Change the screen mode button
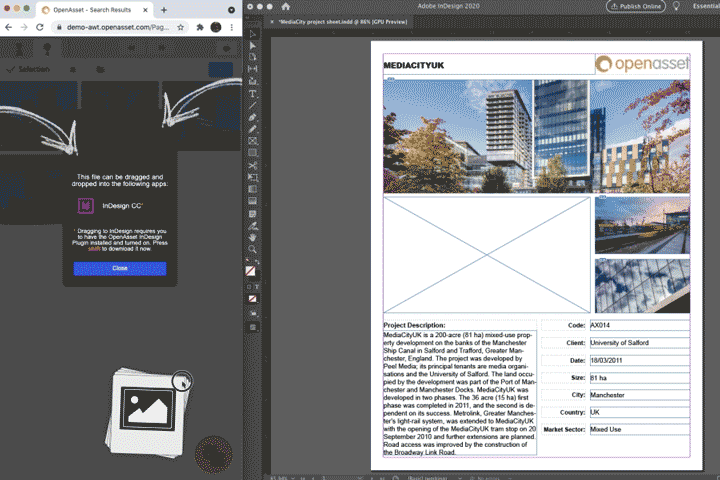The width and height of the screenshot is (720, 480). pos(253,328)
